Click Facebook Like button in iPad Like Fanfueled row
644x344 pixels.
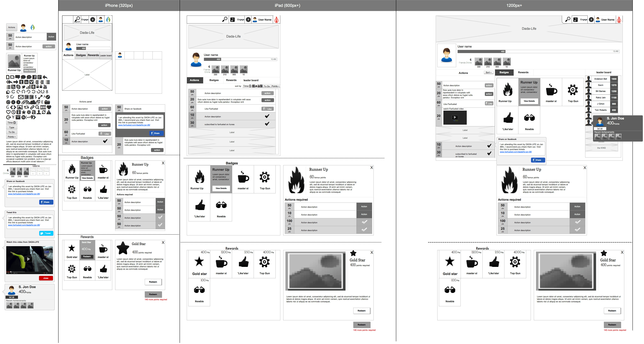(268, 109)
